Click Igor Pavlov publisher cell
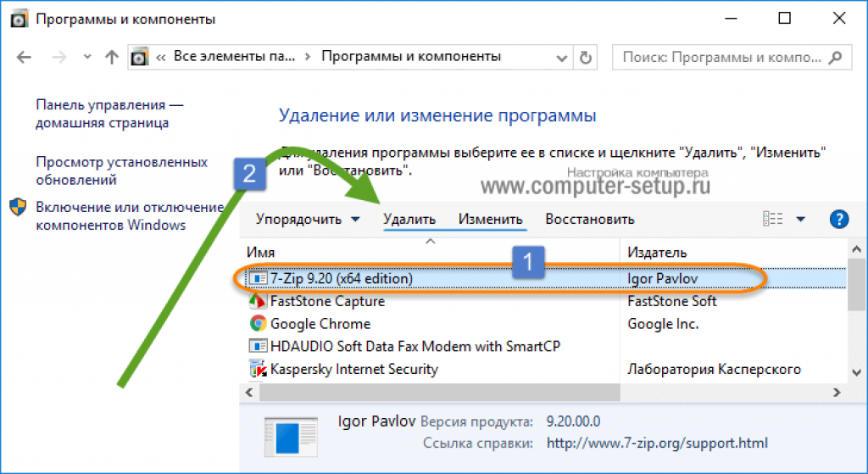The height and width of the screenshot is (474, 868). click(662, 278)
